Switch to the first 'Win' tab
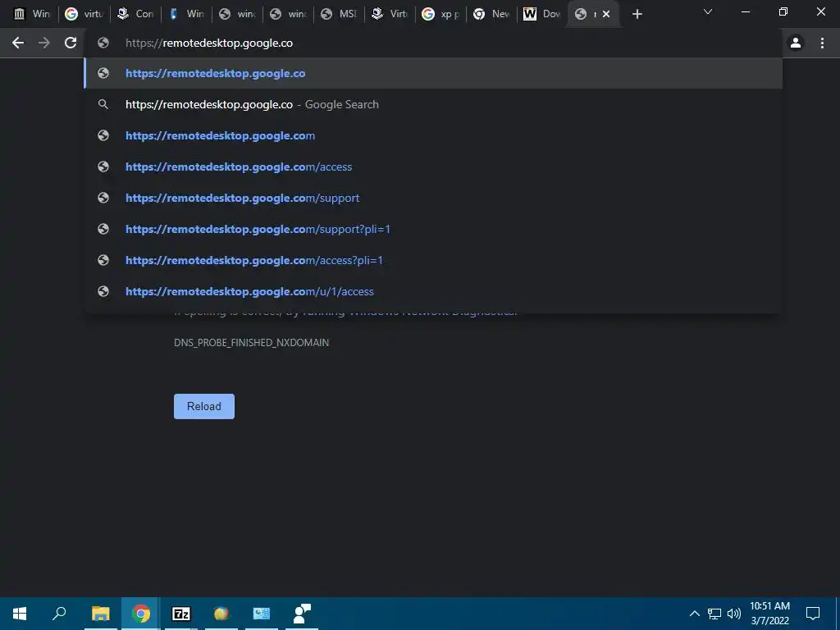This screenshot has height=630, width=840. [32, 14]
